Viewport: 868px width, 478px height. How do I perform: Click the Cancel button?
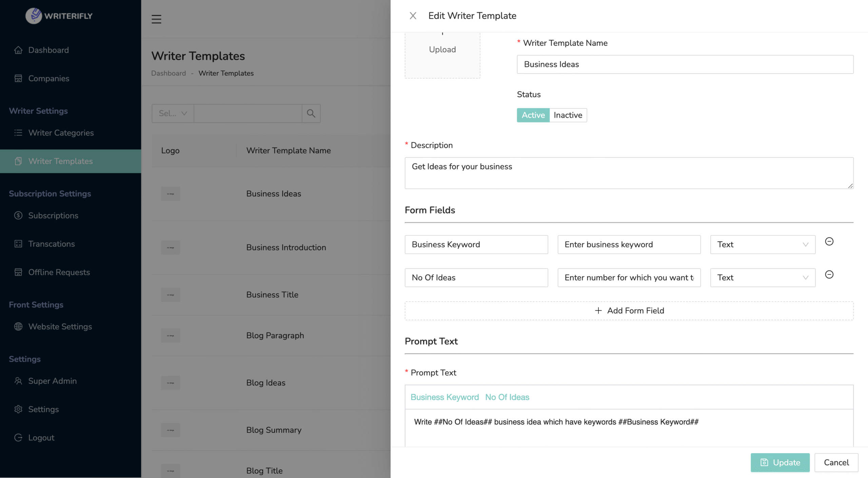click(836, 462)
